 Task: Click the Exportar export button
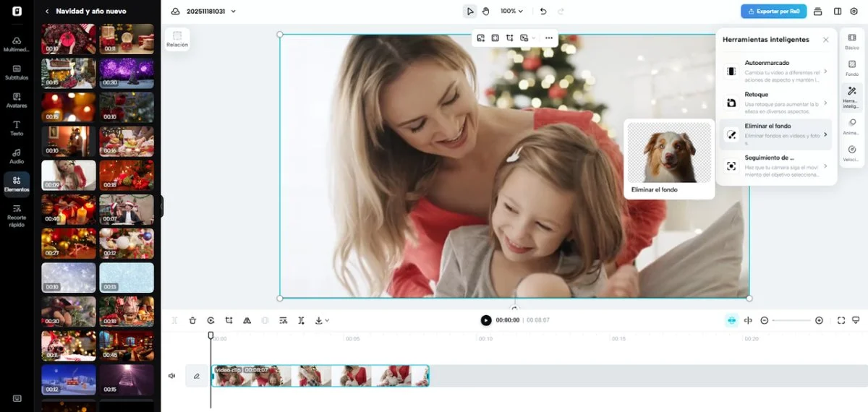point(773,12)
